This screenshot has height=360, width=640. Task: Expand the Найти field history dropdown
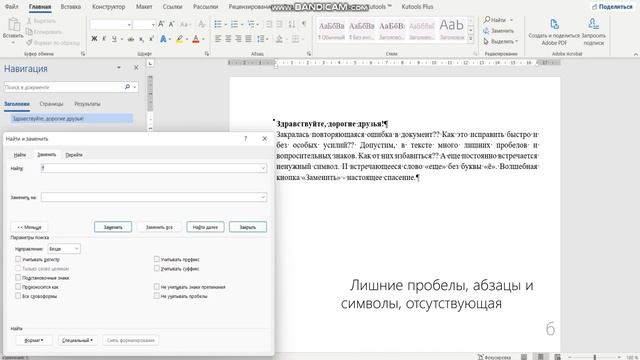coord(263,168)
